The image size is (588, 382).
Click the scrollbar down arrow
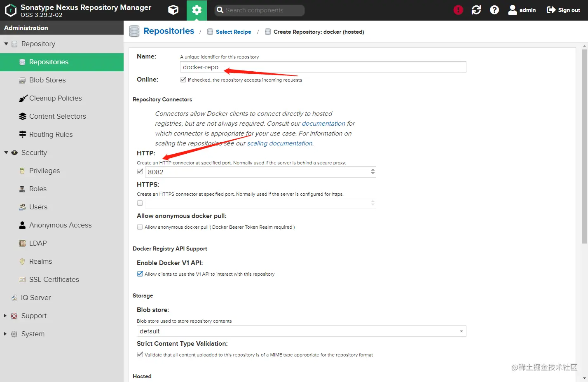tap(584, 378)
